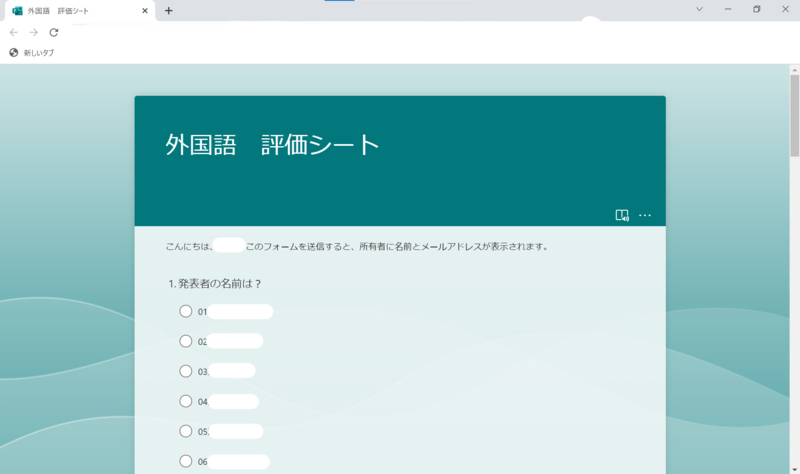Open the more options ellipsis menu
This screenshot has width=800, height=474.
[645, 215]
